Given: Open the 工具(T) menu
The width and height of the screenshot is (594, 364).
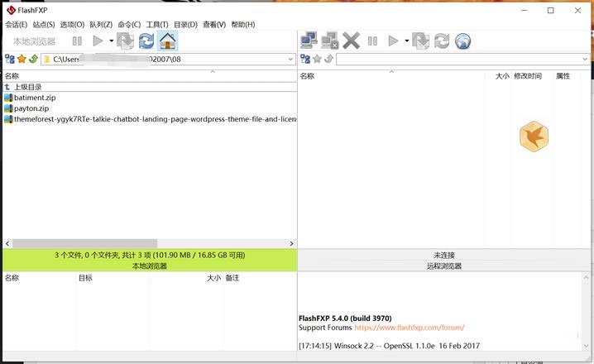Looking at the screenshot, I should [157, 25].
